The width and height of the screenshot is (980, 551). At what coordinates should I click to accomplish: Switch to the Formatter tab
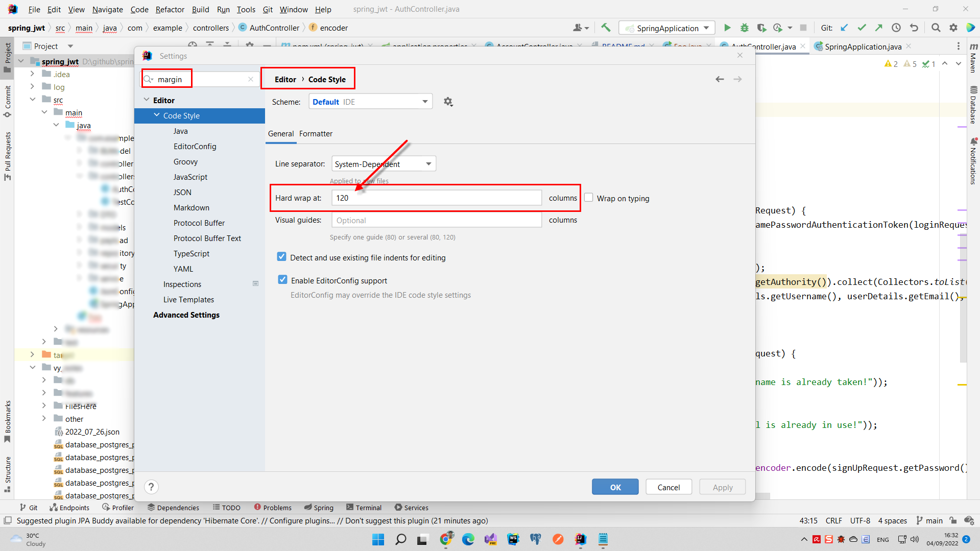coord(316,134)
